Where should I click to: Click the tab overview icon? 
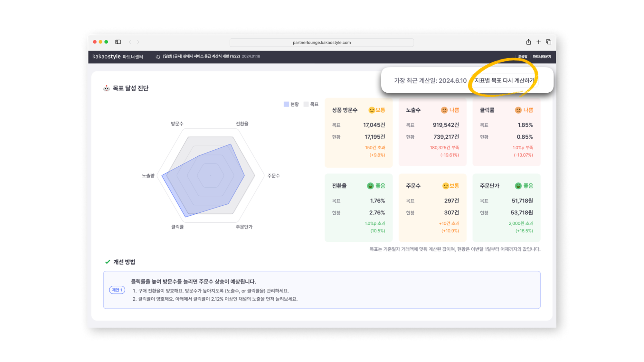(549, 42)
